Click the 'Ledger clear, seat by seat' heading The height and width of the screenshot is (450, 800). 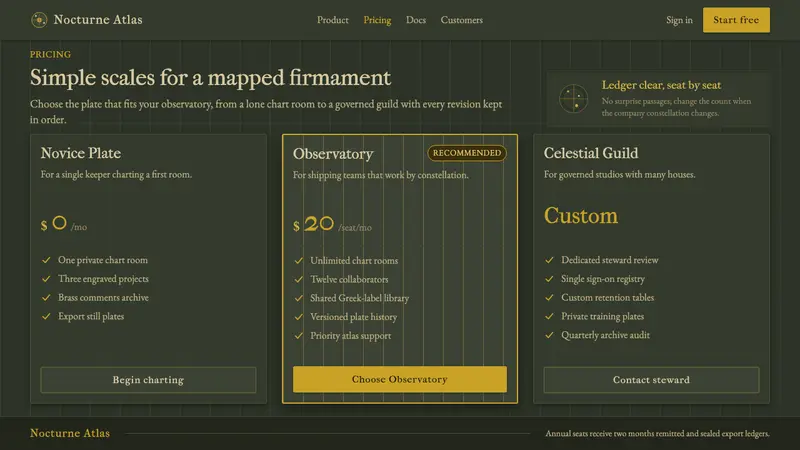coord(661,85)
